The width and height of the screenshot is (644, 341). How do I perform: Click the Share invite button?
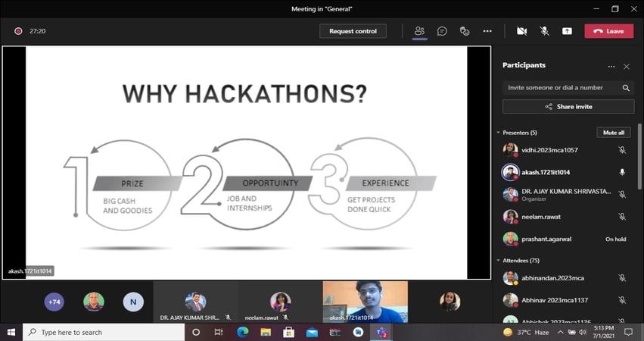pos(568,107)
